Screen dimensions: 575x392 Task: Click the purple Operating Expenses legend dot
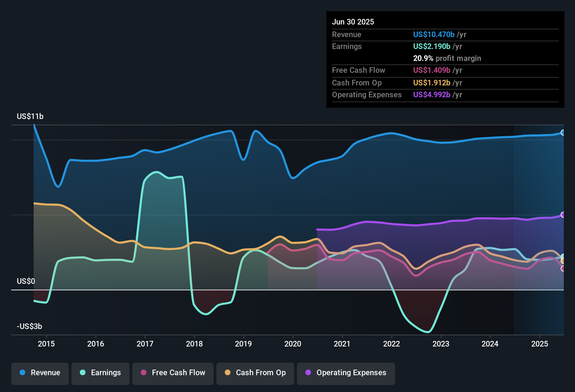[308, 372]
